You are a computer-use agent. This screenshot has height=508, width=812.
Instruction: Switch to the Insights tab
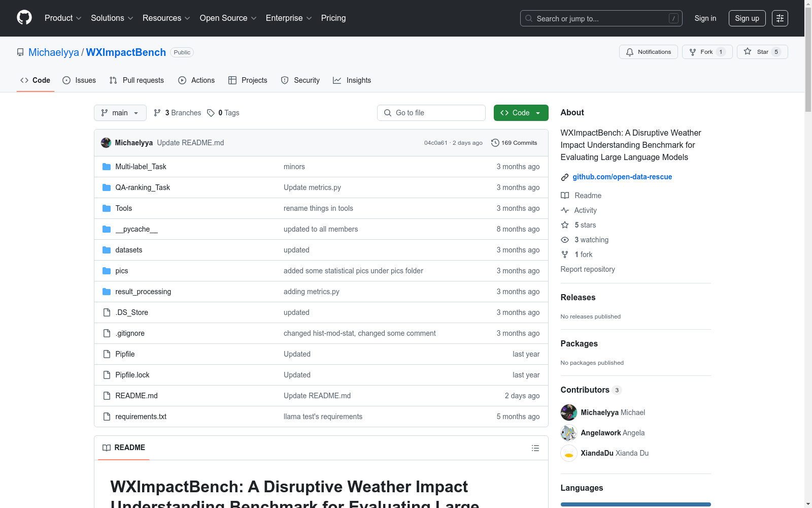[x=352, y=80]
